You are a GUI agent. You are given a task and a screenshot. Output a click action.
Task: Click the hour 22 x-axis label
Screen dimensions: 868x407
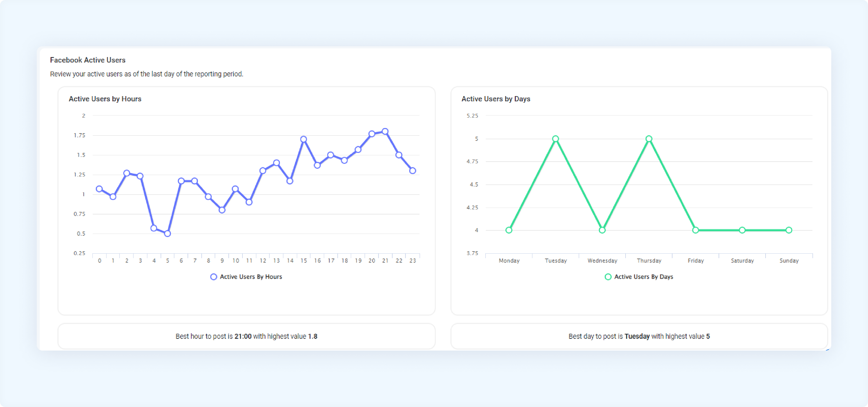coord(399,261)
